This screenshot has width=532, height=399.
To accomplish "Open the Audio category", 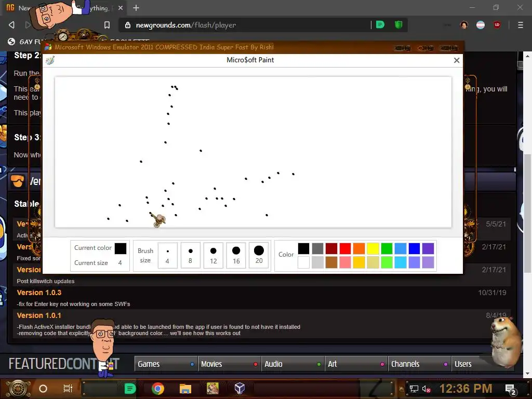I will pyautogui.click(x=293, y=364).
